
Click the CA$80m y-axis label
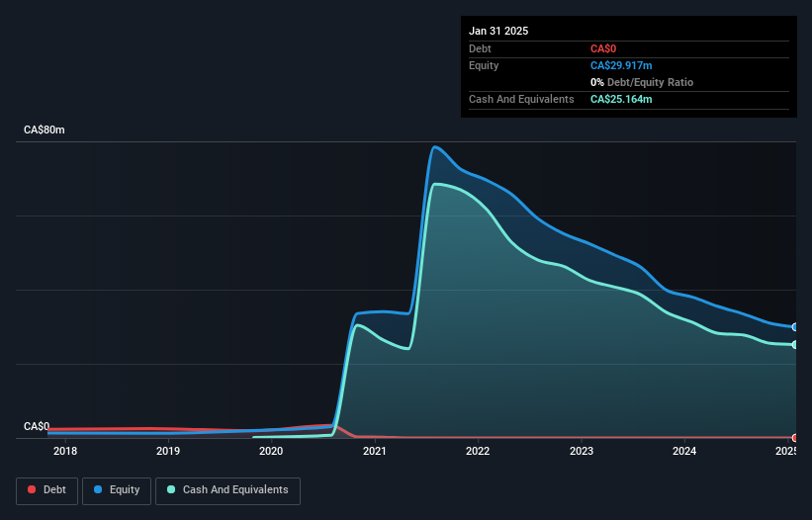coord(45,130)
